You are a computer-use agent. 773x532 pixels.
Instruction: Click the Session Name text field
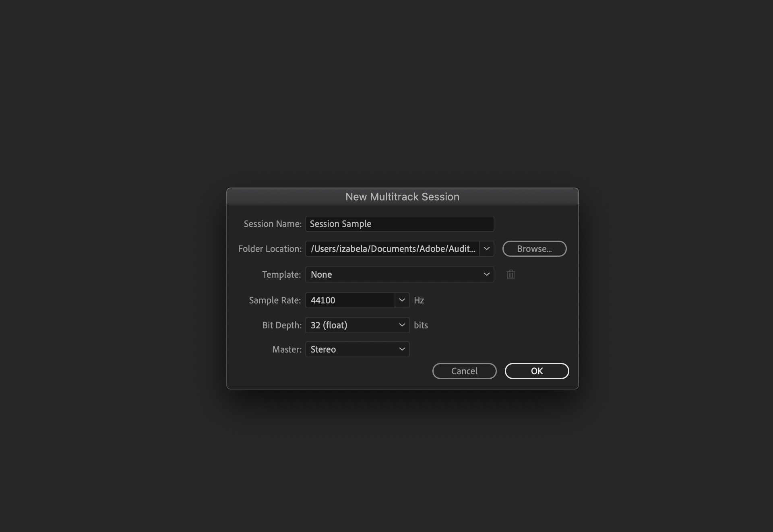coord(399,224)
